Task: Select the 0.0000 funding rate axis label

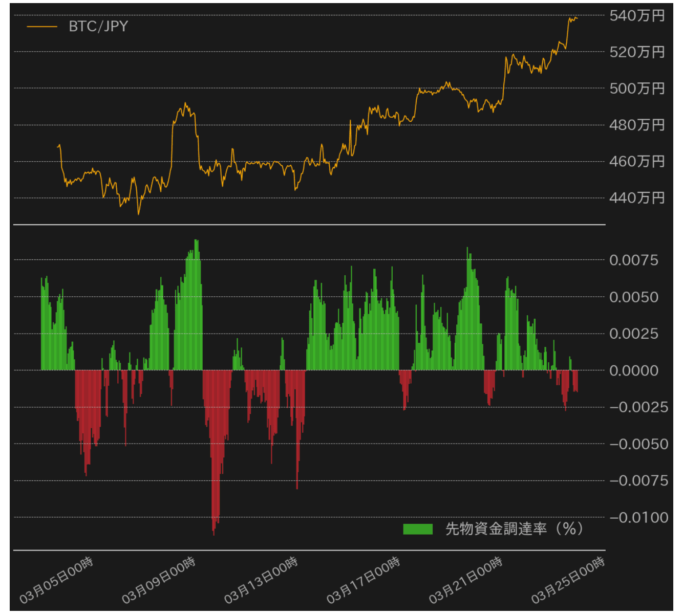Action: coord(634,370)
